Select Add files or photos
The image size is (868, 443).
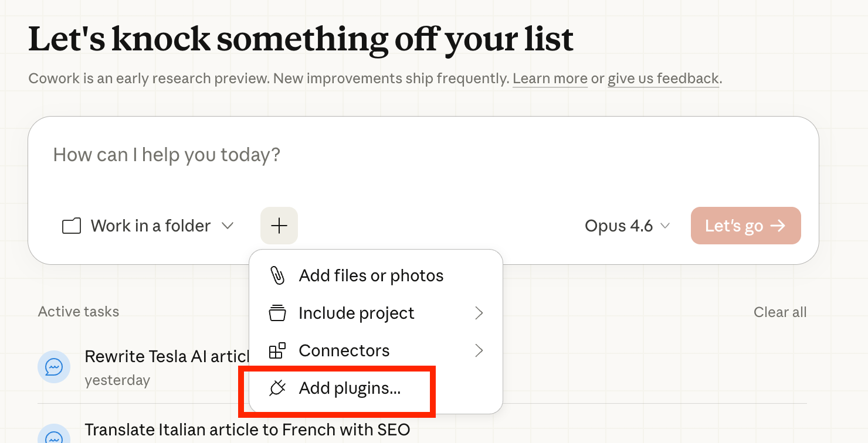coord(371,275)
